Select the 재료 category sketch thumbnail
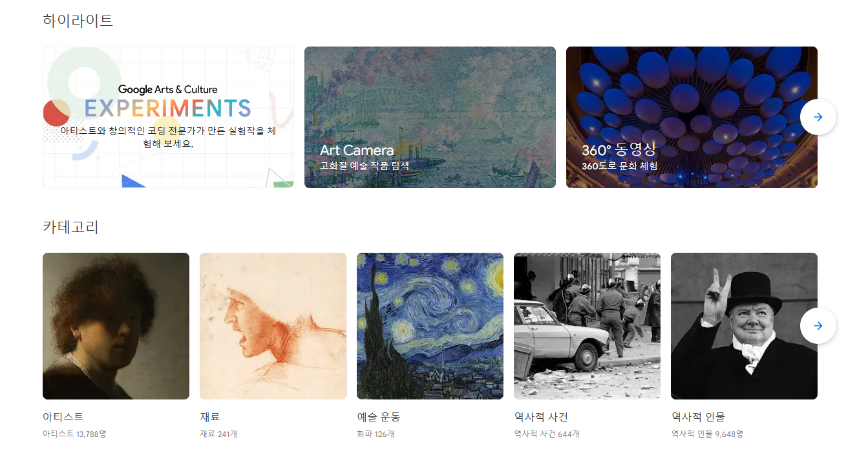This screenshot has height=468, width=868. (273, 326)
